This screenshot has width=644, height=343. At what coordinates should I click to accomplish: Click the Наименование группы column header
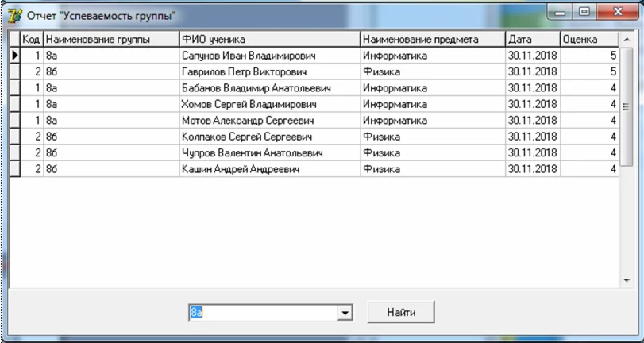[x=111, y=40]
